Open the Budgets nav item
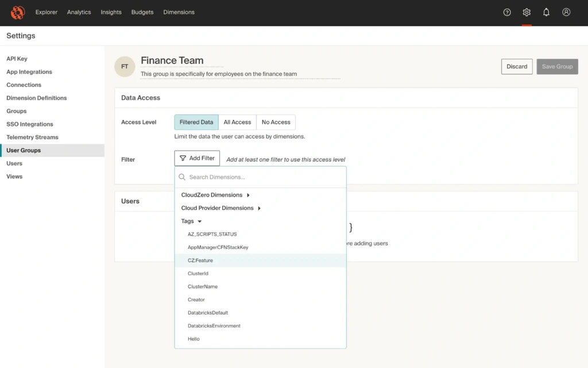The image size is (588, 368). click(x=142, y=12)
